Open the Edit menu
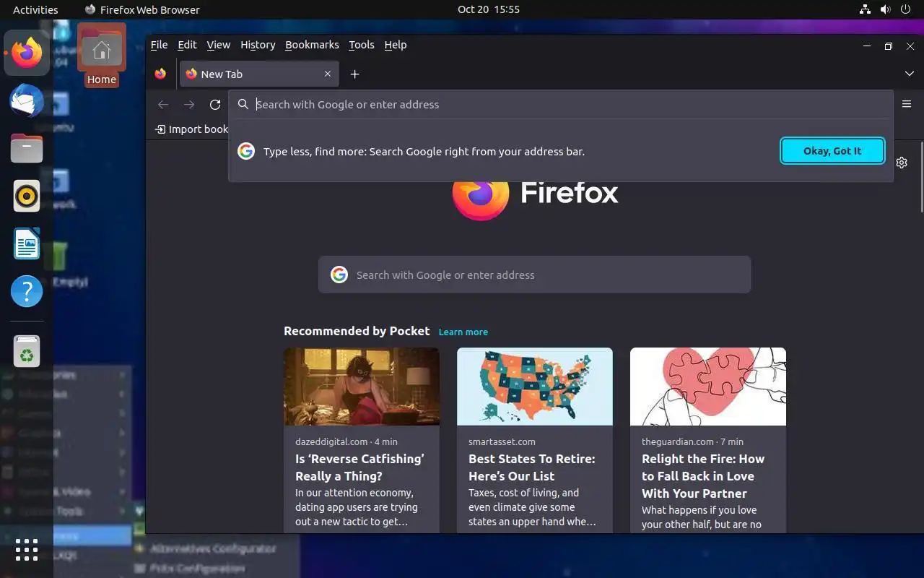 point(187,45)
